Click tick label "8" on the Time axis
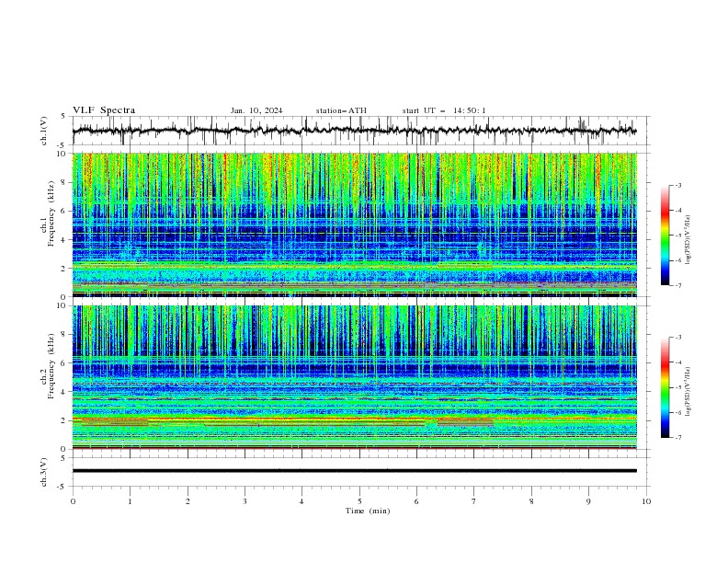Image resolution: width=728 pixels, height=563 pixels. [531, 501]
